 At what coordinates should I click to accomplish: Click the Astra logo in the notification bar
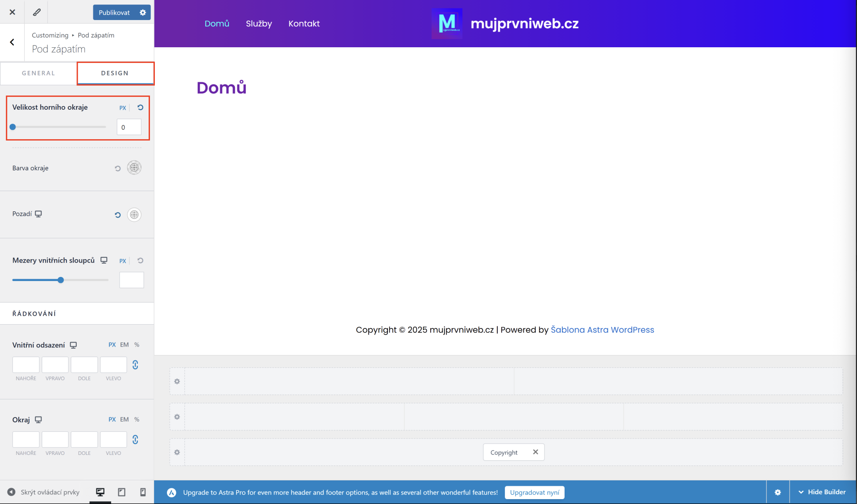click(172, 492)
